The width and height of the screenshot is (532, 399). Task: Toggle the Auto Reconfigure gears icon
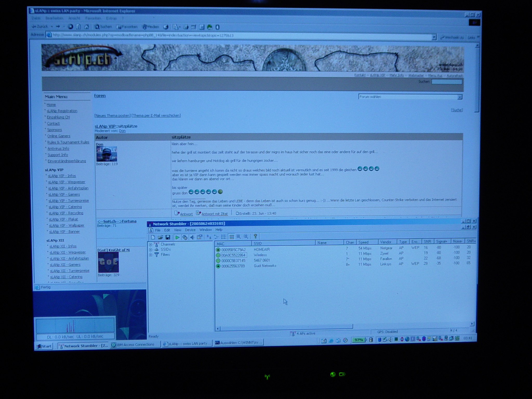click(185, 237)
